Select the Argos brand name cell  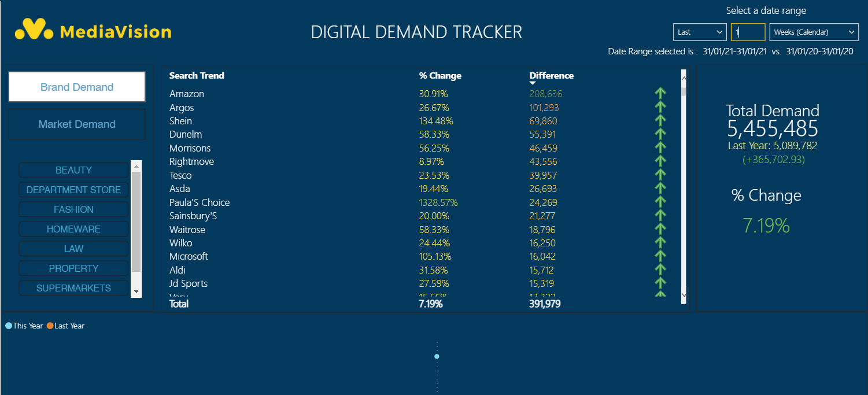tap(182, 108)
